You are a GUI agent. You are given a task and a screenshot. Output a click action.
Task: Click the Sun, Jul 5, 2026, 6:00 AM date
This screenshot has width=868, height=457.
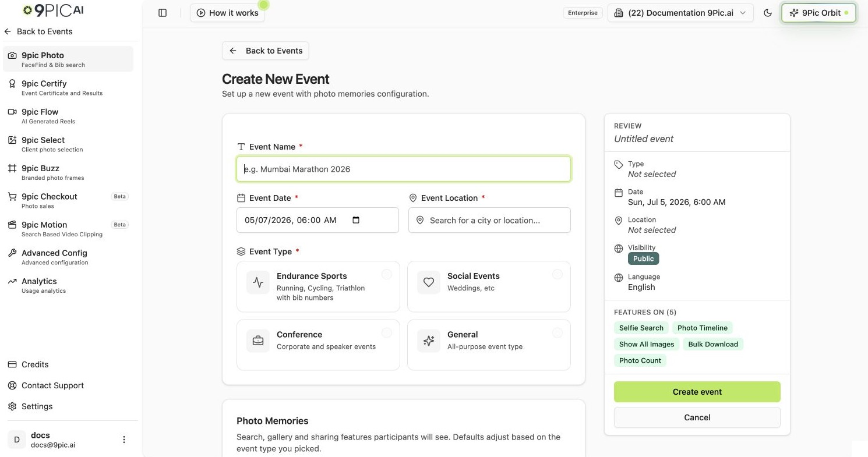click(x=677, y=202)
